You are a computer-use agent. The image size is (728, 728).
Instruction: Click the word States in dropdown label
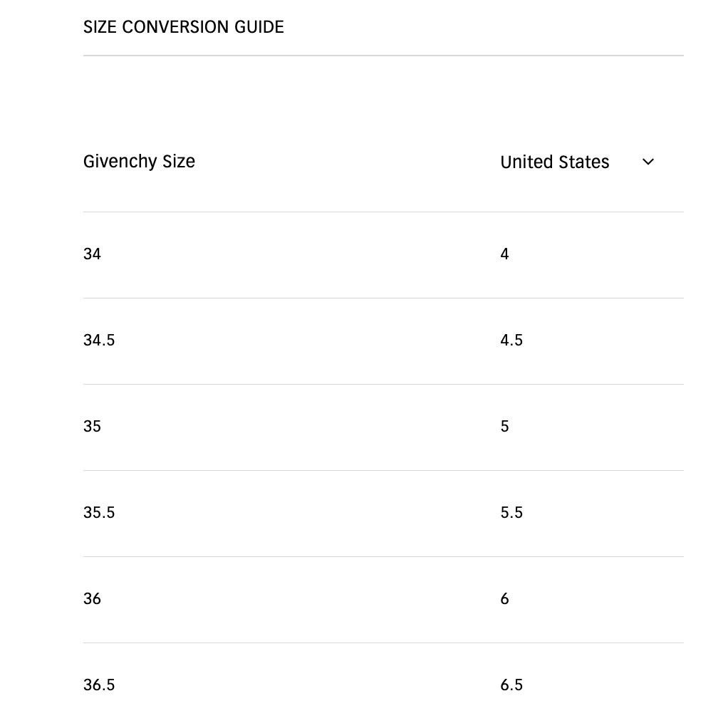584,162
